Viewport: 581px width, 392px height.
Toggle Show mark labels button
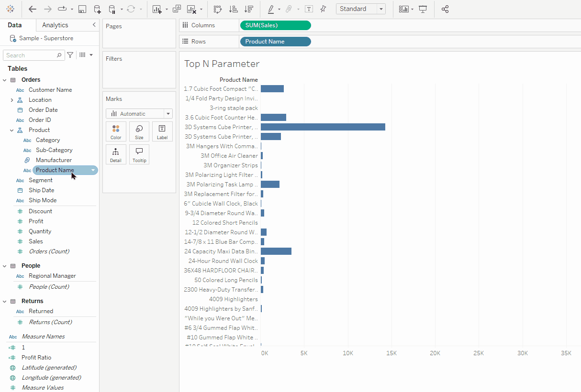coord(309,9)
